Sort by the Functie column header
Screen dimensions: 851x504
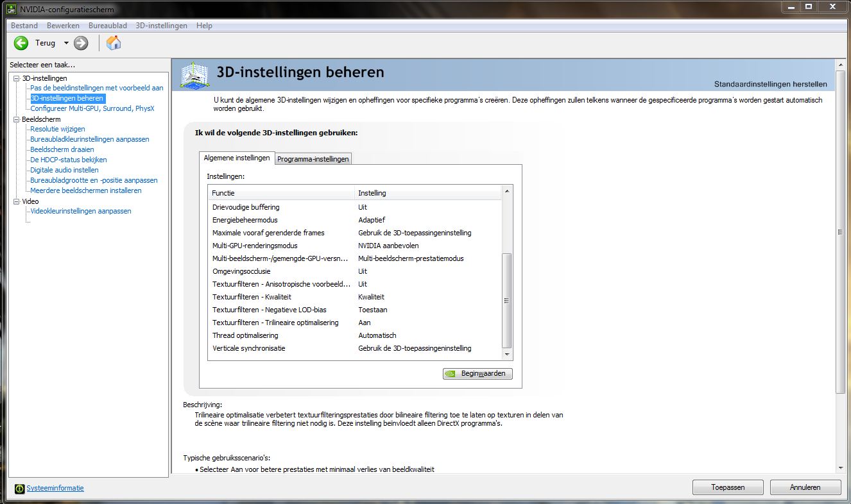(x=282, y=193)
